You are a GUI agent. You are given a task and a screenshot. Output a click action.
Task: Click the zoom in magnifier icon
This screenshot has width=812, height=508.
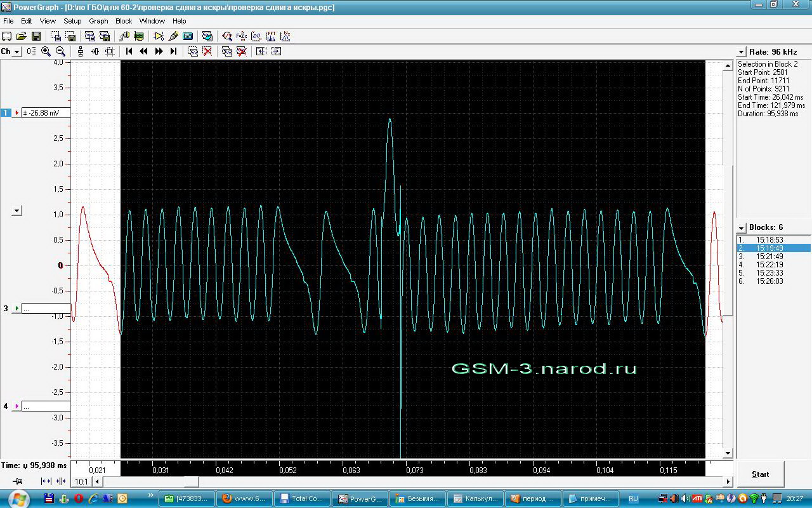(46, 51)
